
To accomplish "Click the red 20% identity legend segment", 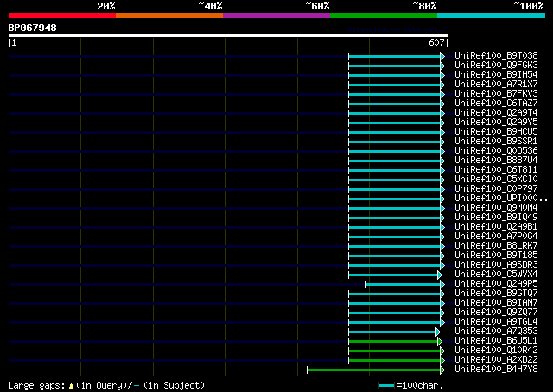I will tap(62, 16).
